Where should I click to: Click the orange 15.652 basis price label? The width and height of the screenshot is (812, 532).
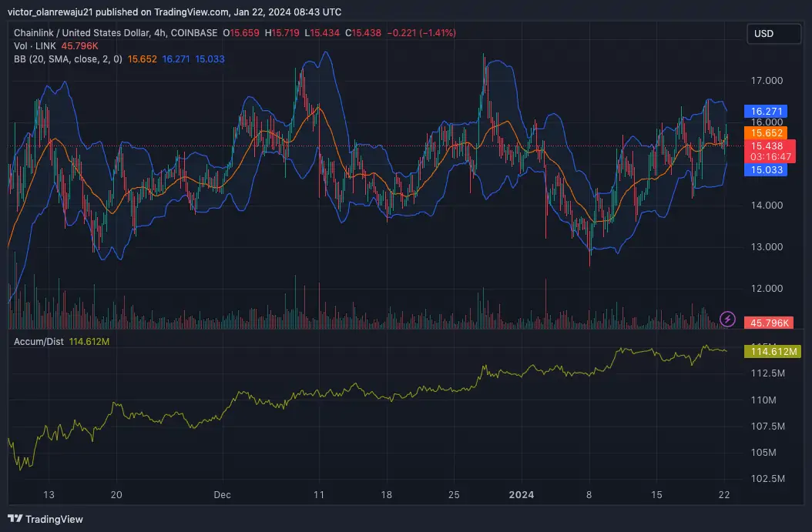pyautogui.click(x=766, y=133)
